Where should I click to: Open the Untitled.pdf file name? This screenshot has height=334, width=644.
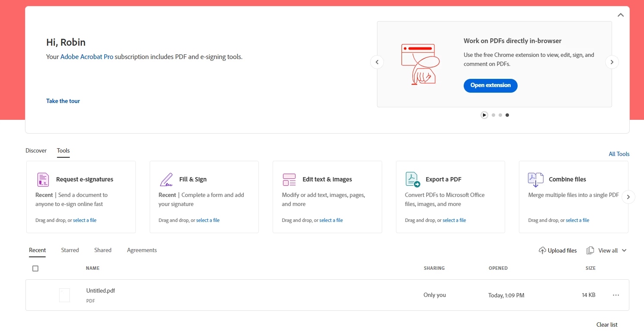click(x=101, y=290)
